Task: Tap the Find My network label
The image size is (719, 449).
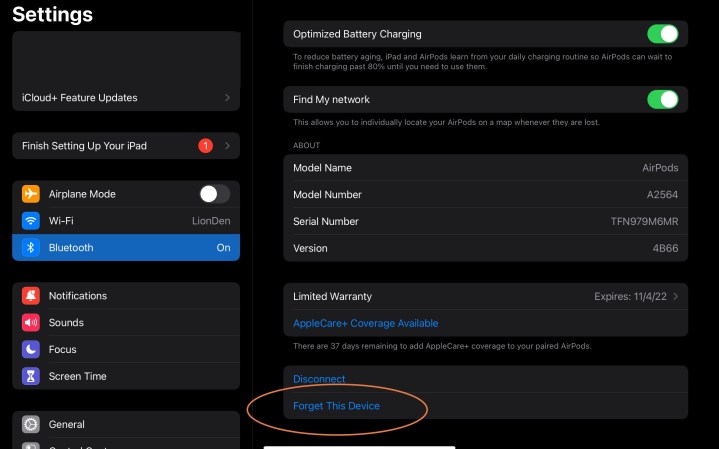Action: coord(331,100)
